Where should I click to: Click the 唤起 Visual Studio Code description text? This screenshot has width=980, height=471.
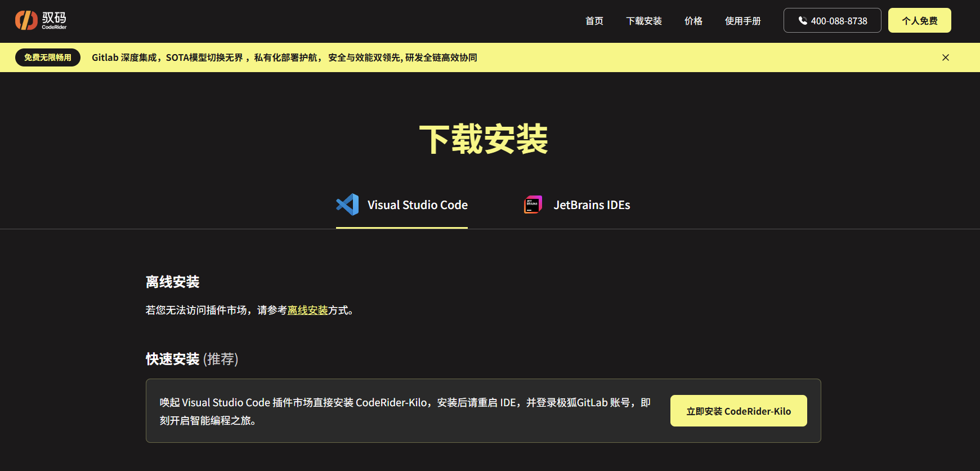tap(405, 411)
